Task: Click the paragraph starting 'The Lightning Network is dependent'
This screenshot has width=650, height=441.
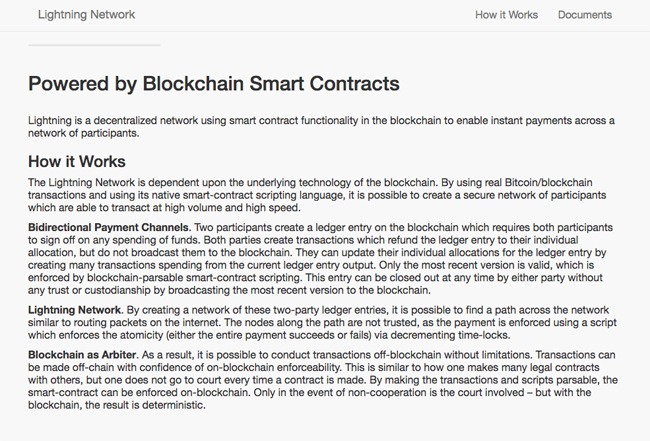Action: (317, 195)
